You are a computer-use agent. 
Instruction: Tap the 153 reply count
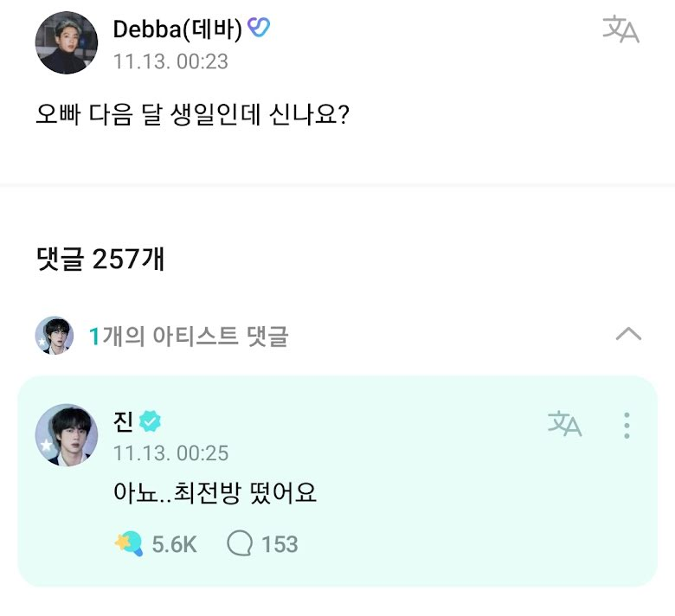[280, 544]
